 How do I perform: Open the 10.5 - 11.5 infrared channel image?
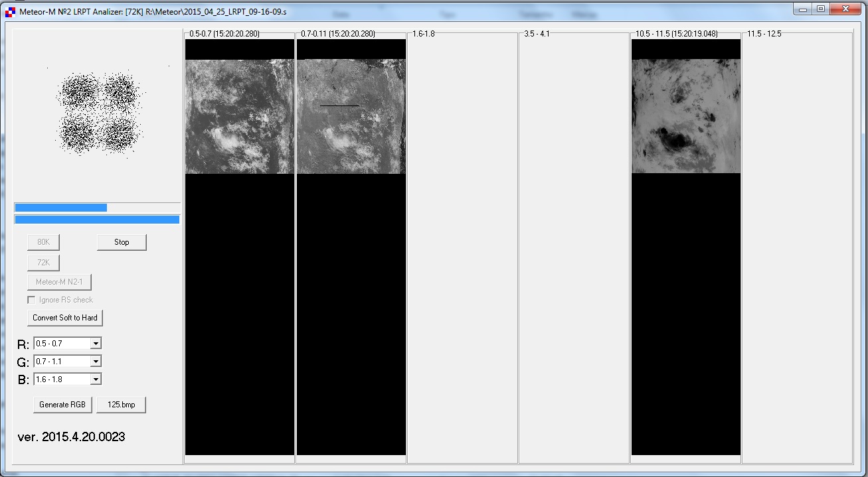tap(686, 247)
